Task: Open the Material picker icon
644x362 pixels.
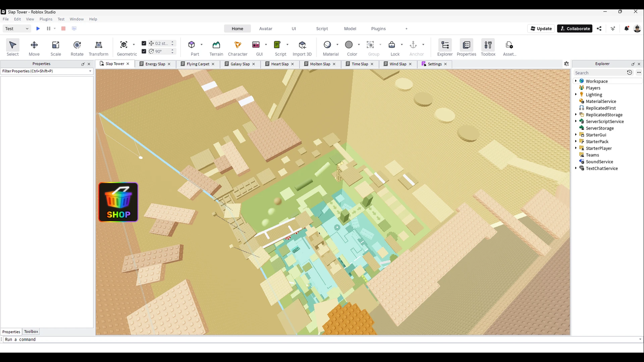Action: 328,45
